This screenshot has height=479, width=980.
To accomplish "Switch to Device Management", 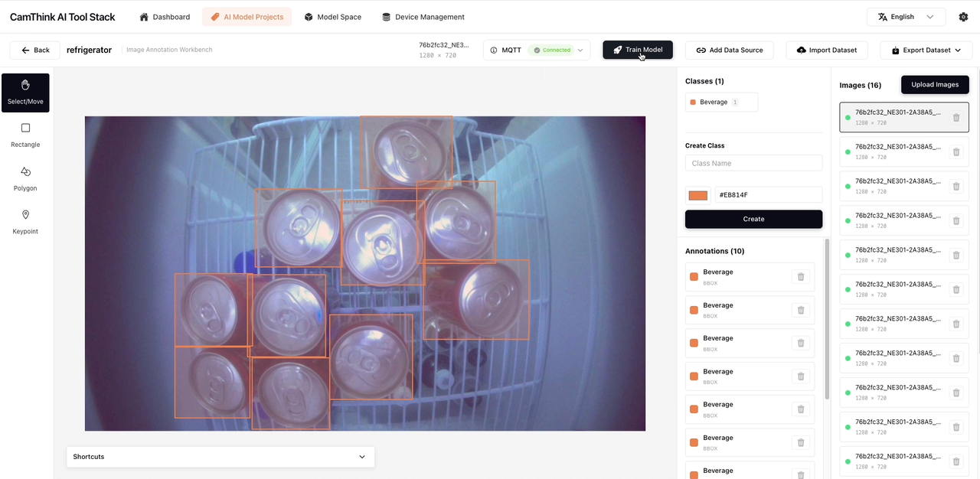I will 423,17.
